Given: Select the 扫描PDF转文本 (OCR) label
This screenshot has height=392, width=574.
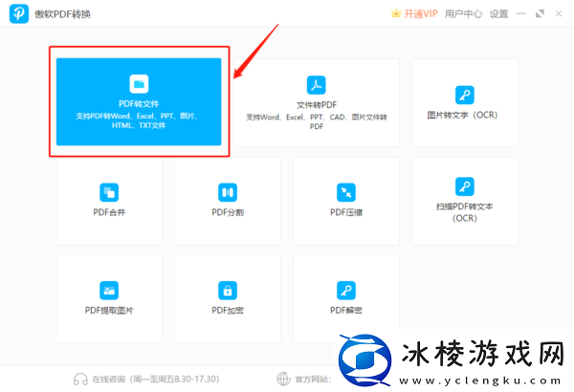Looking at the screenshot, I should [x=465, y=212].
